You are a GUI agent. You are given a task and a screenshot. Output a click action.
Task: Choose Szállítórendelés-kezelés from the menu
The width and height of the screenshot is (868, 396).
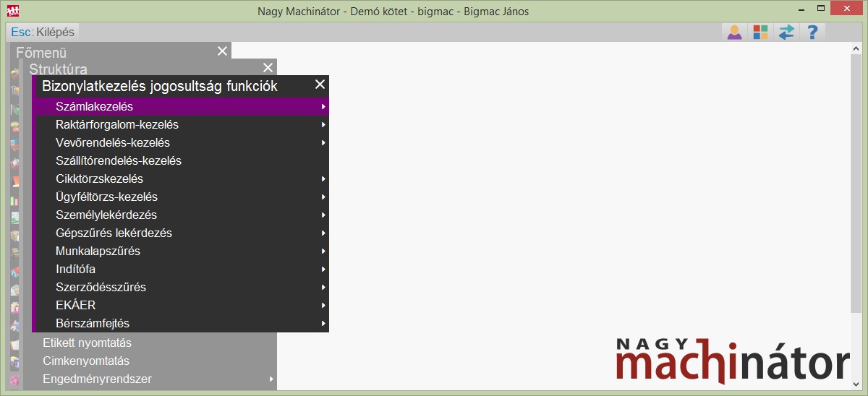tap(181, 160)
